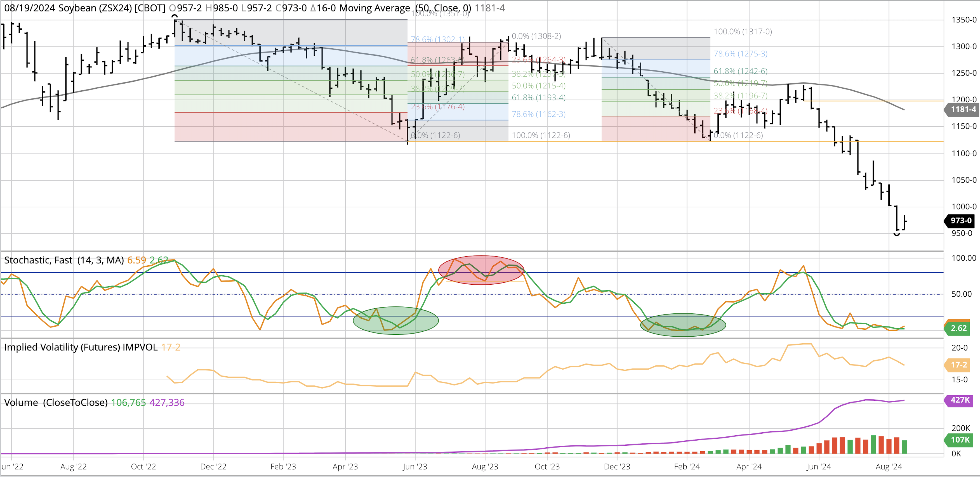Click the purple 427K value tag
This screenshot has height=477, width=980.
point(960,400)
